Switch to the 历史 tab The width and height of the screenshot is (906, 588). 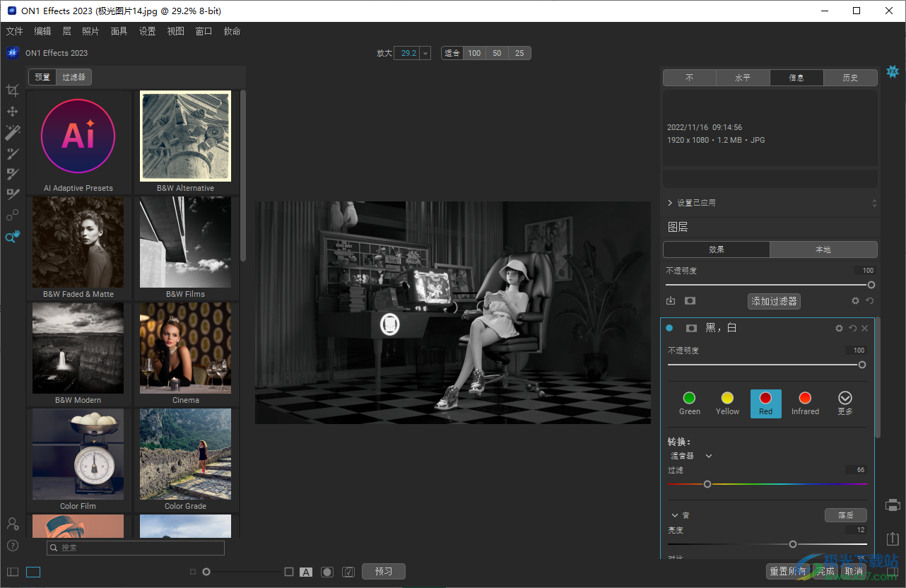[850, 78]
